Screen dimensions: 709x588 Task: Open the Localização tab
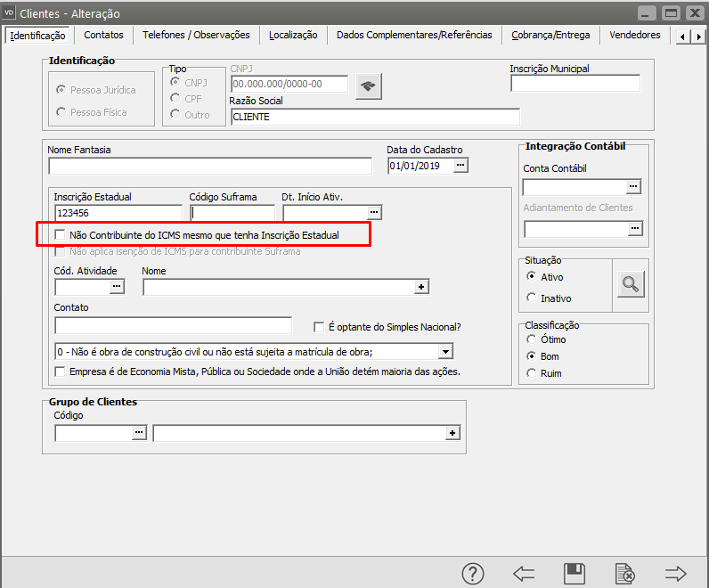point(293,35)
